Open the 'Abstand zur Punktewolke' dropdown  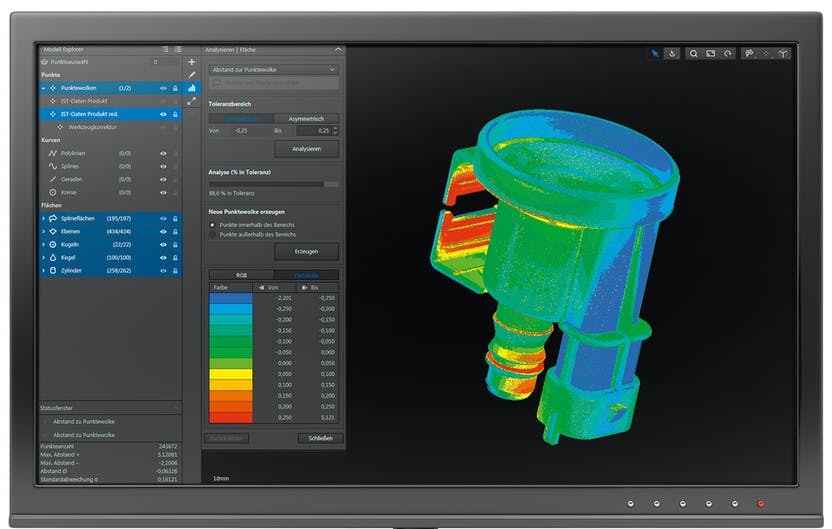tap(274, 70)
